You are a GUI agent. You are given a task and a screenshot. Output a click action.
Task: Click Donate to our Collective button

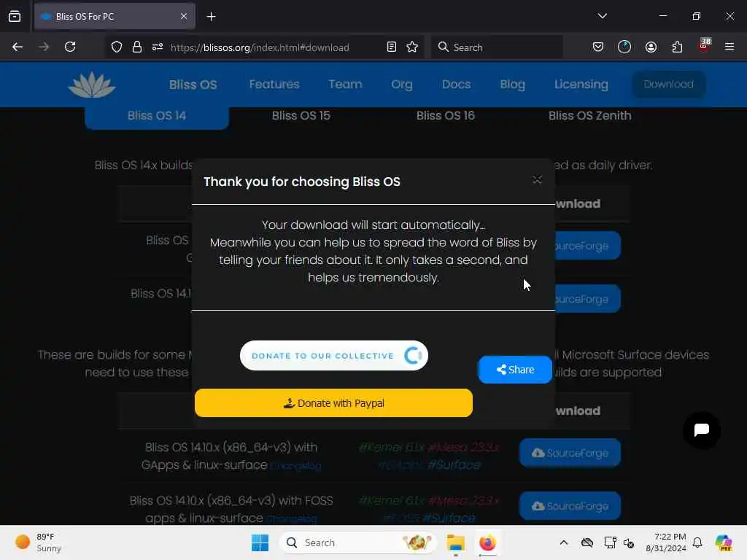[x=334, y=355]
